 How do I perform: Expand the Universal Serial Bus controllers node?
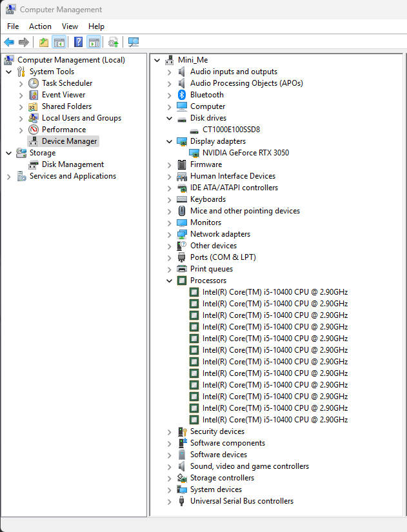click(170, 501)
